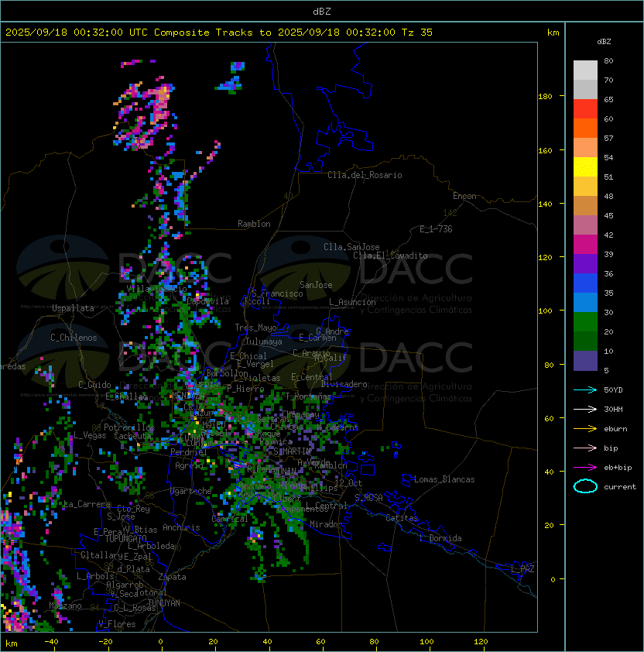Viewport: 644px width, 652px height.
Task: Click the 'eb+bip' legend label
Action: point(618,468)
